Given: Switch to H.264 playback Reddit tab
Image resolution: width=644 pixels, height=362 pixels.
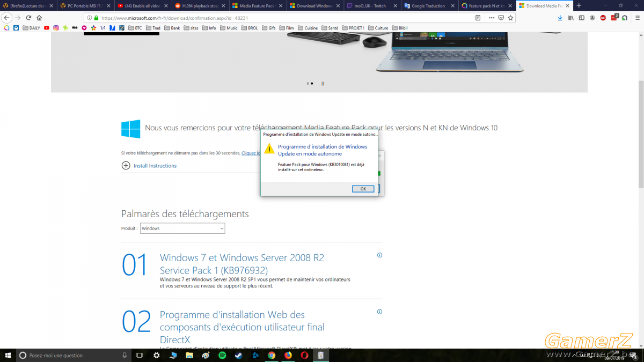Looking at the screenshot, I should [x=200, y=5].
